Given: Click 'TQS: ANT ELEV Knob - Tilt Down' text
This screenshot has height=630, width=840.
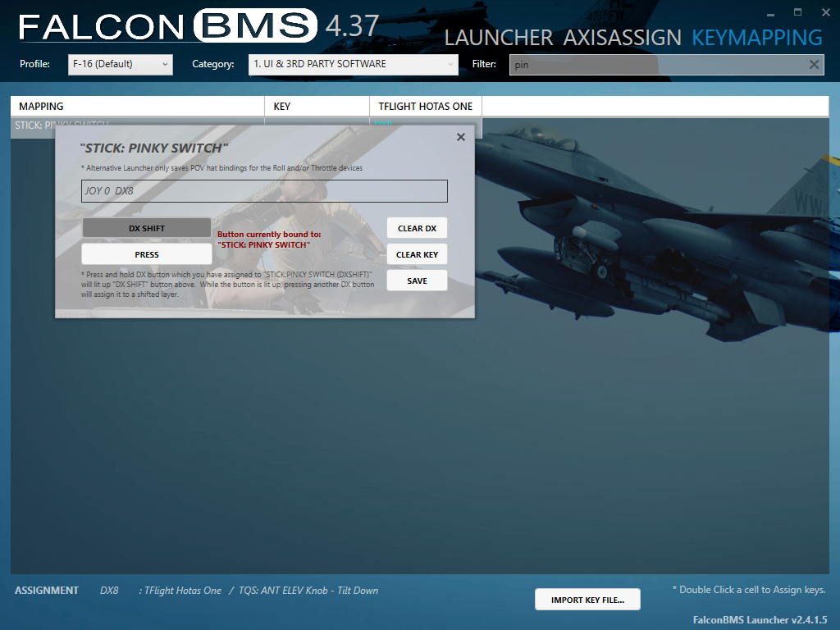Looking at the screenshot, I should (x=308, y=591).
